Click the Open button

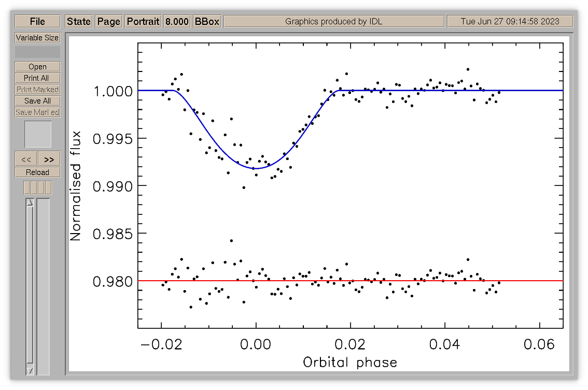point(37,67)
